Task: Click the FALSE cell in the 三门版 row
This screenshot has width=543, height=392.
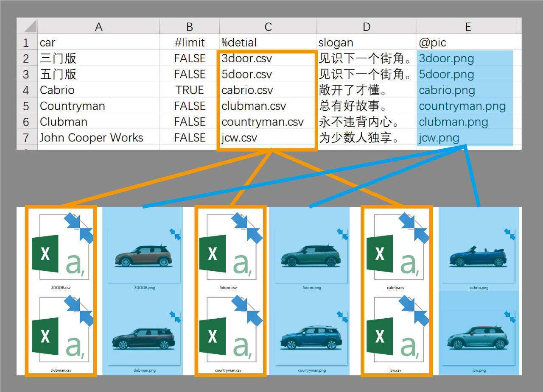Action: [190, 58]
